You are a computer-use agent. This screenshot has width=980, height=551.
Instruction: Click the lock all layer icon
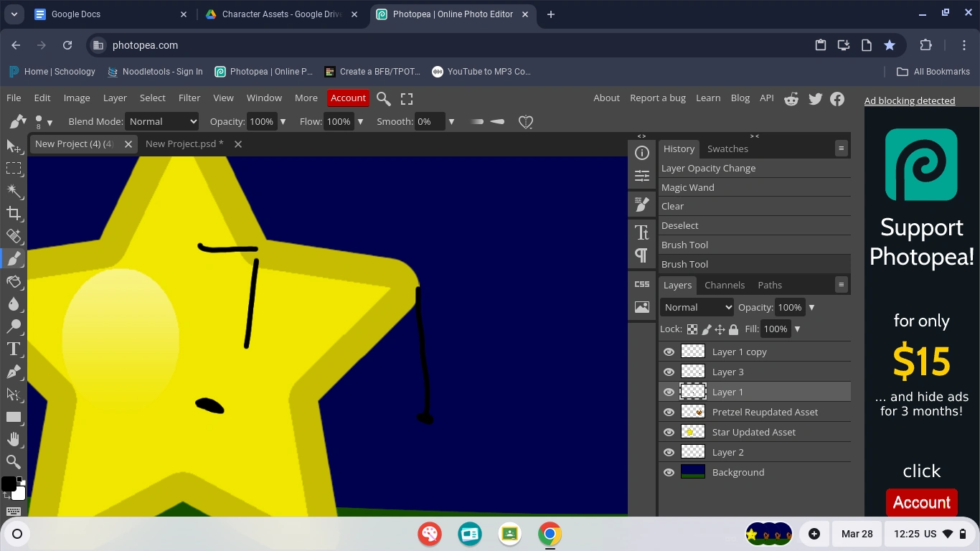733,329
